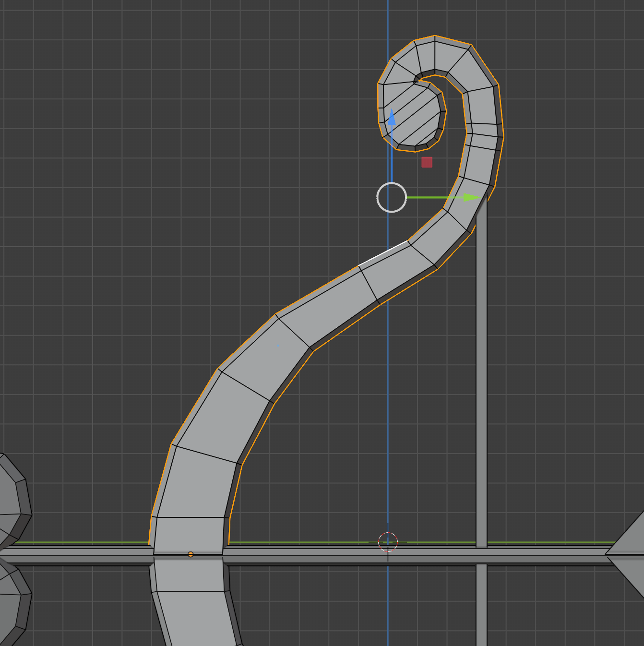The height and width of the screenshot is (646, 644).
Task: Click the orange object origin dot
Action: point(191,554)
